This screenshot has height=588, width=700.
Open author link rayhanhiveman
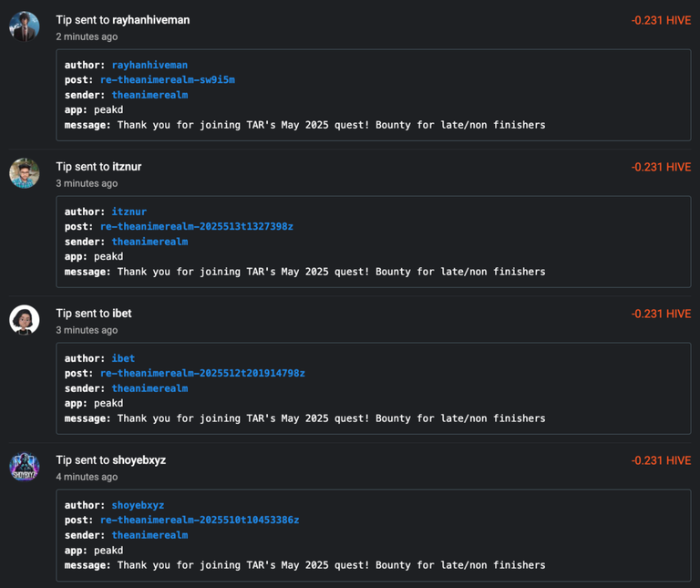149,66
